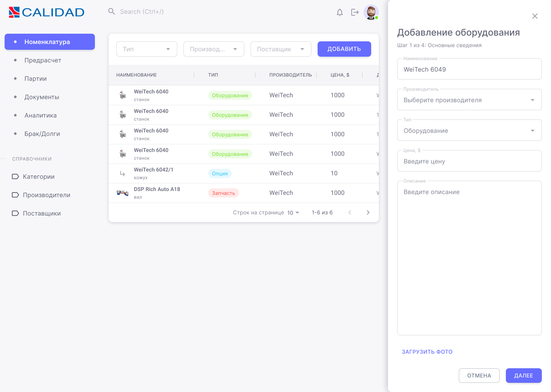Select the DSP Rich Auto A18 row

(244, 193)
